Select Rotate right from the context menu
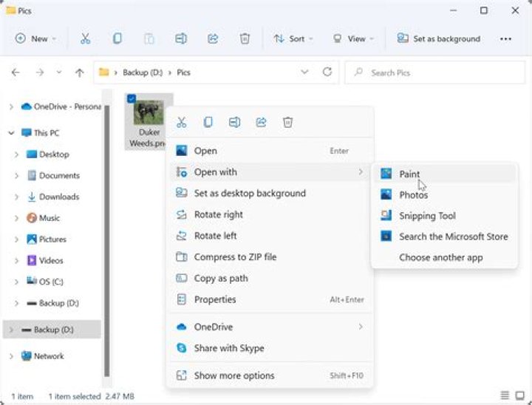Image resolution: width=532 pixels, height=405 pixels. (270, 214)
